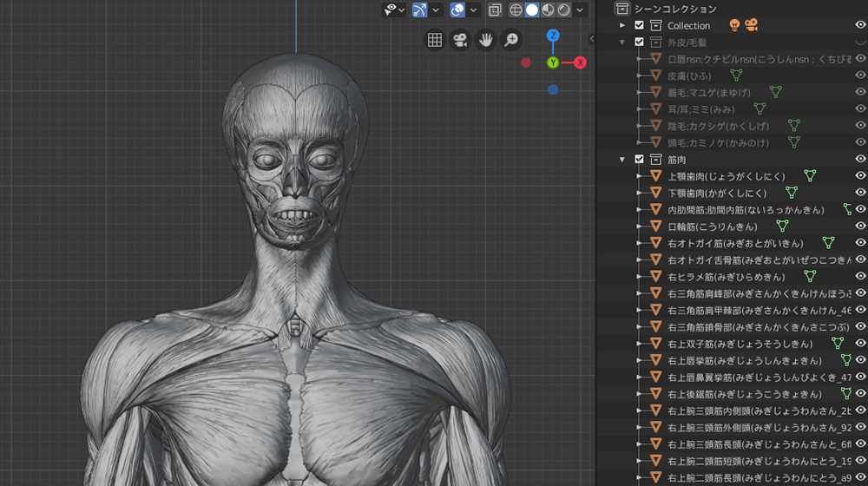This screenshot has width=868, height=486.
Task: Open viewport sidebar with the small arrow tab
Action: [592, 39]
